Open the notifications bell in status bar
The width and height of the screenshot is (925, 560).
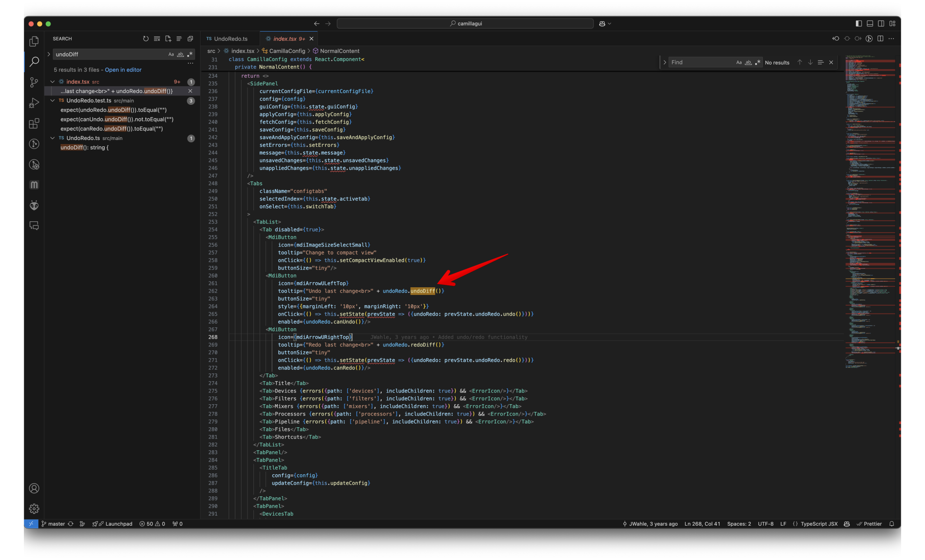(x=892, y=524)
